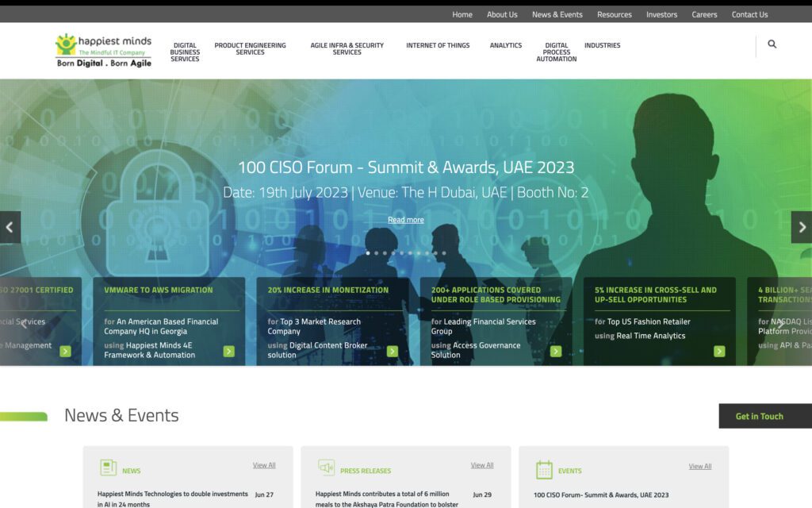Open Product Engineering Services menu
This screenshot has width=812, height=508.
250,48
